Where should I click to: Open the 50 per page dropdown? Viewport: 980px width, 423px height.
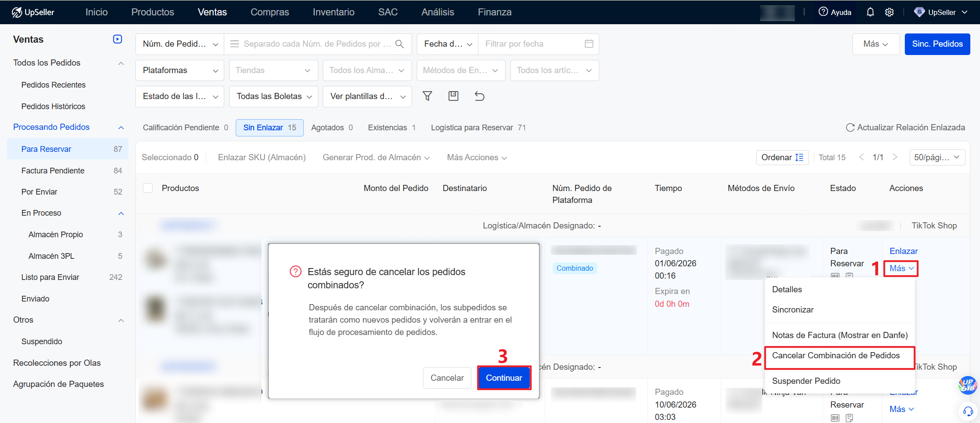point(937,158)
